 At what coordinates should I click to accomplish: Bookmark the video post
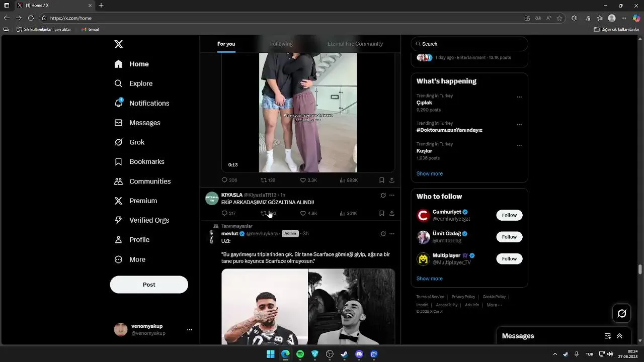tap(382, 180)
